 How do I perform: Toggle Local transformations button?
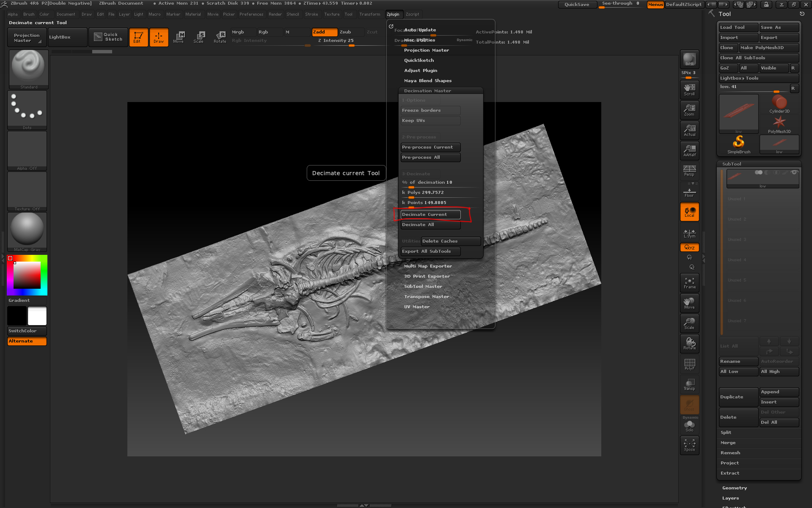pos(689,212)
